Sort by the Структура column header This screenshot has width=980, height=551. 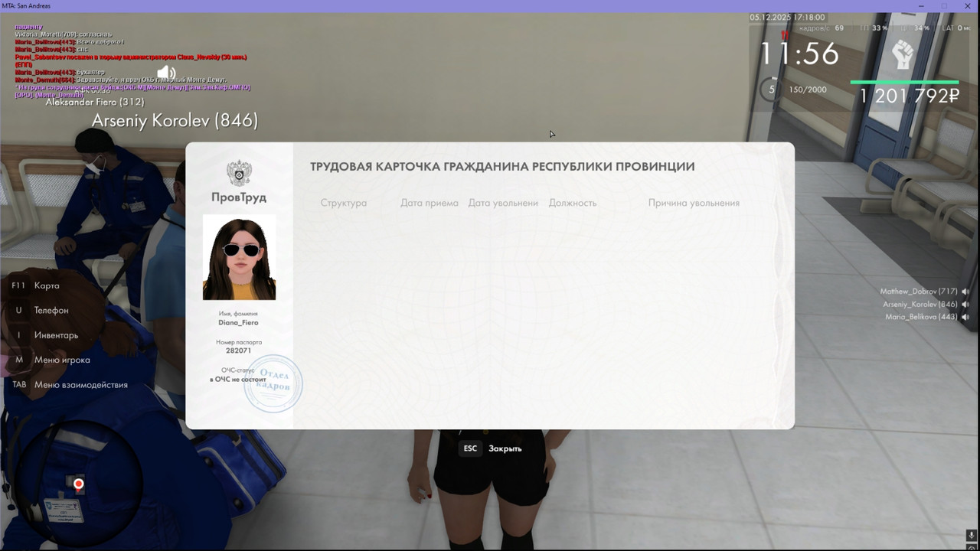345,203
